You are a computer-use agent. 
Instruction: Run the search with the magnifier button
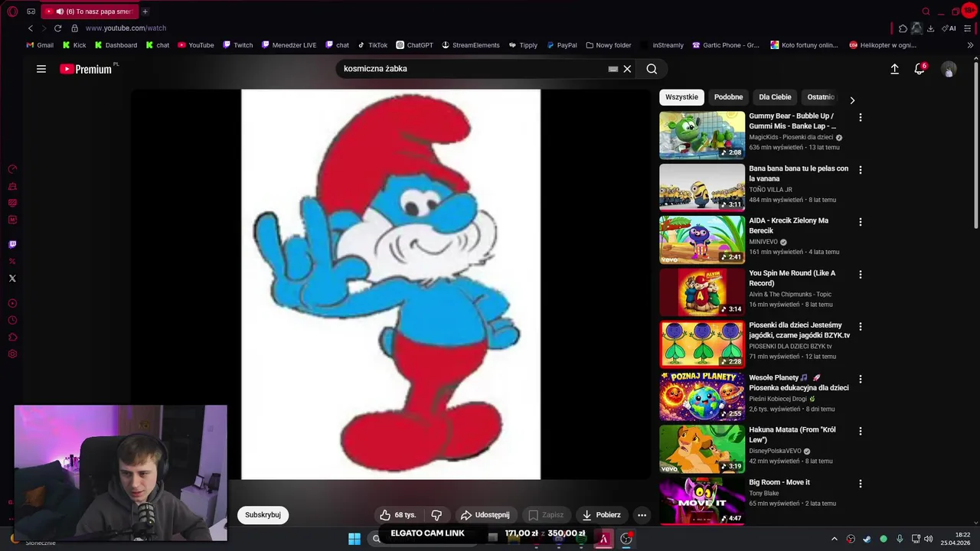tap(652, 69)
